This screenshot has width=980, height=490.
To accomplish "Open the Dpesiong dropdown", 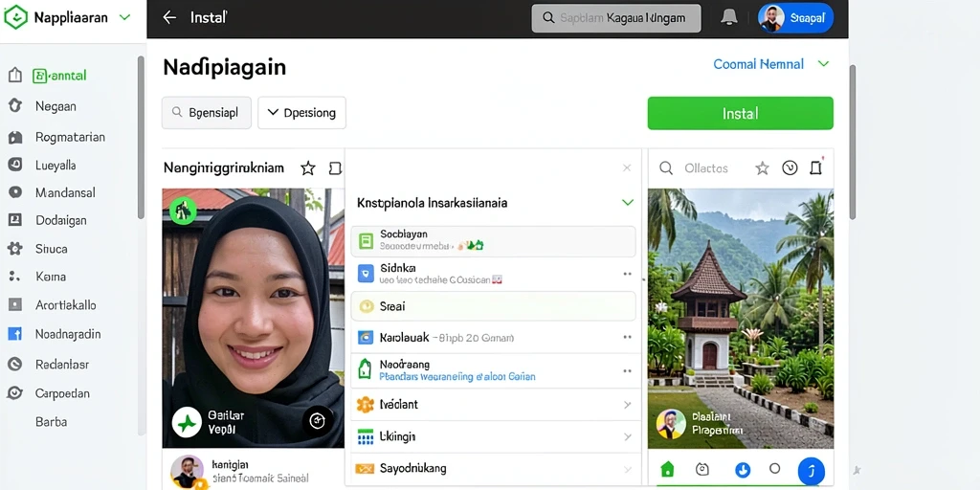I will (301, 113).
